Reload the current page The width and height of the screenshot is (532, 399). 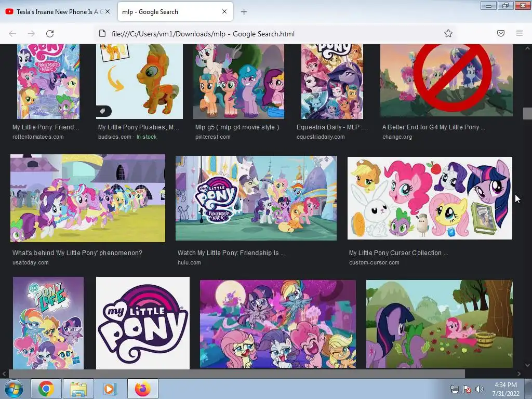tap(50, 34)
